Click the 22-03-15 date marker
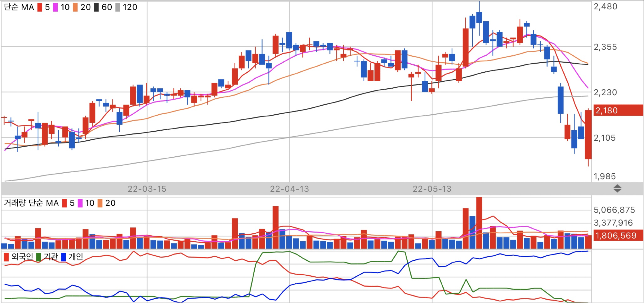Viewport: 644px width, 305px height. 147,189
